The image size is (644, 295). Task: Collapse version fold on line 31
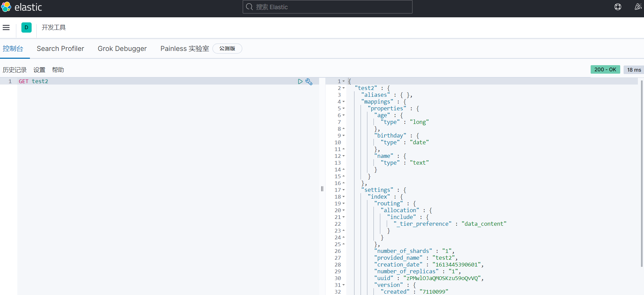coord(344,285)
